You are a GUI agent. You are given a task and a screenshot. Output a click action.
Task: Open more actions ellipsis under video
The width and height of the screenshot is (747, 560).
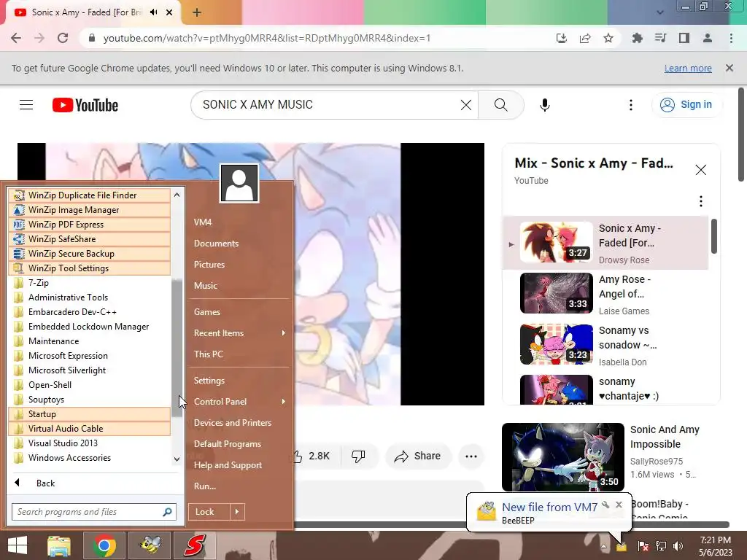471,456
